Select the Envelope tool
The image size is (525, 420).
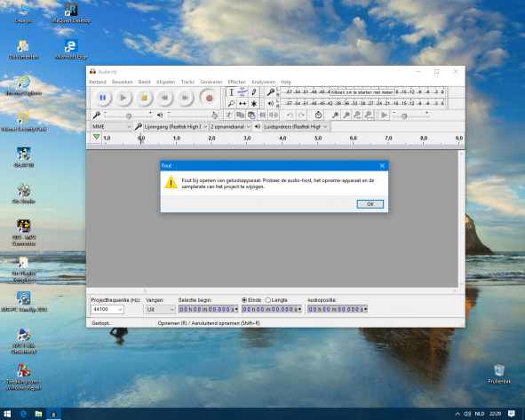[x=243, y=92]
